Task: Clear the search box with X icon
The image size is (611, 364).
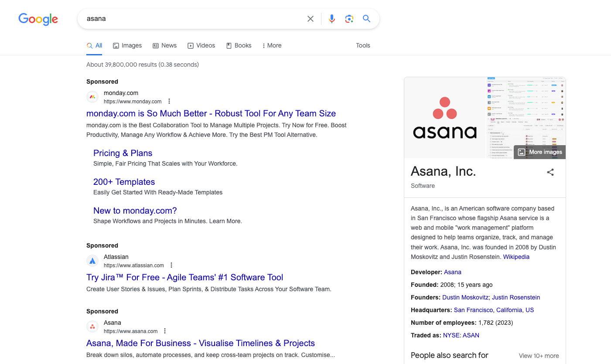Action: pos(311,19)
